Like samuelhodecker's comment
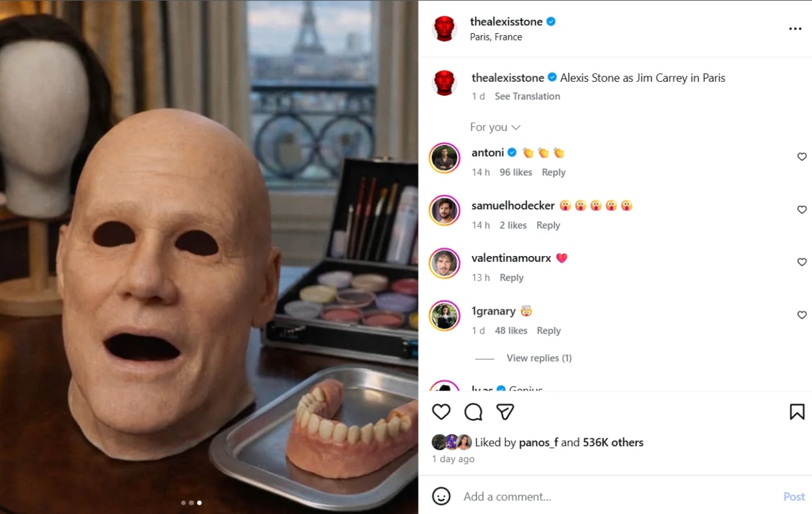The width and height of the screenshot is (812, 514). click(802, 209)
